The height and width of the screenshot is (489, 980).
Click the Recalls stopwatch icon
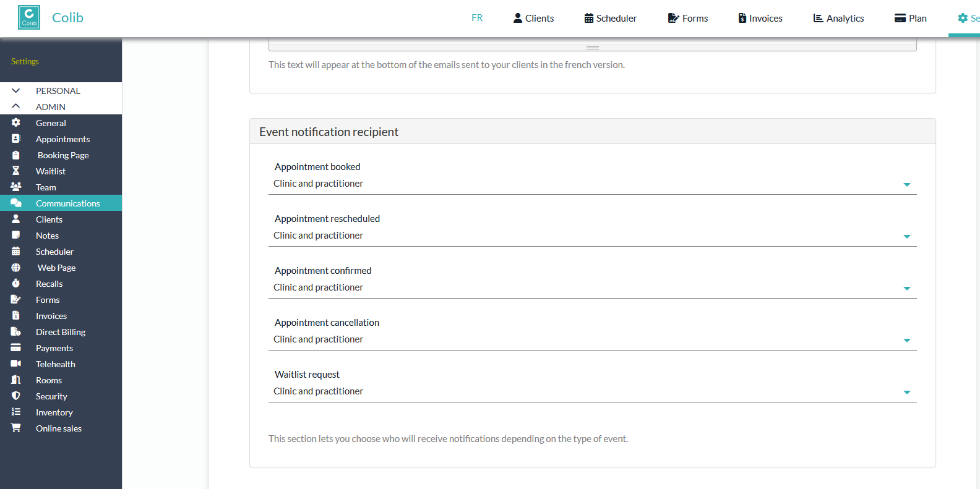16,283
